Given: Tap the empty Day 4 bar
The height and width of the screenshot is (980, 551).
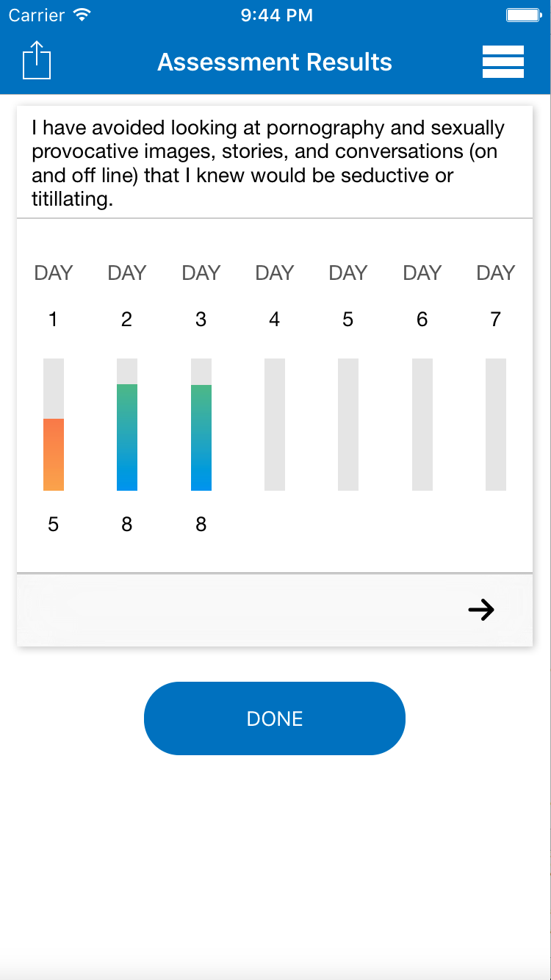Looking at the screenshot, I should (275, 424).
